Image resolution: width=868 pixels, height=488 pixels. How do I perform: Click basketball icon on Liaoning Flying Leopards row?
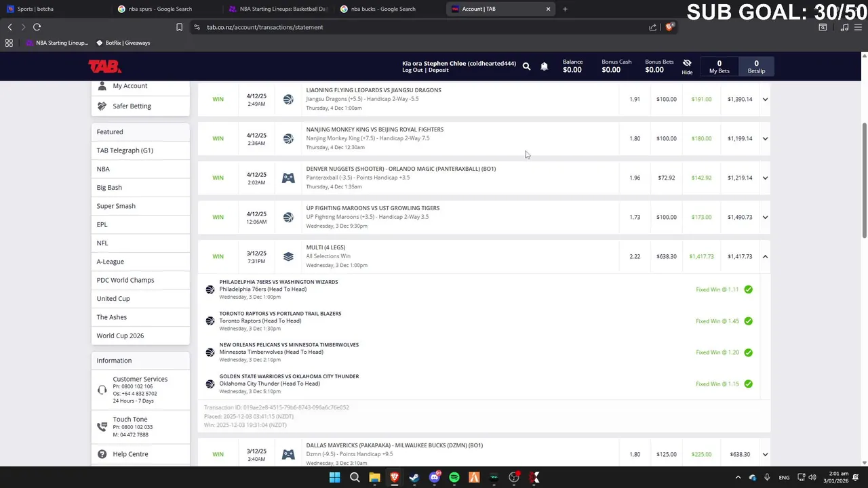(288, 99)
